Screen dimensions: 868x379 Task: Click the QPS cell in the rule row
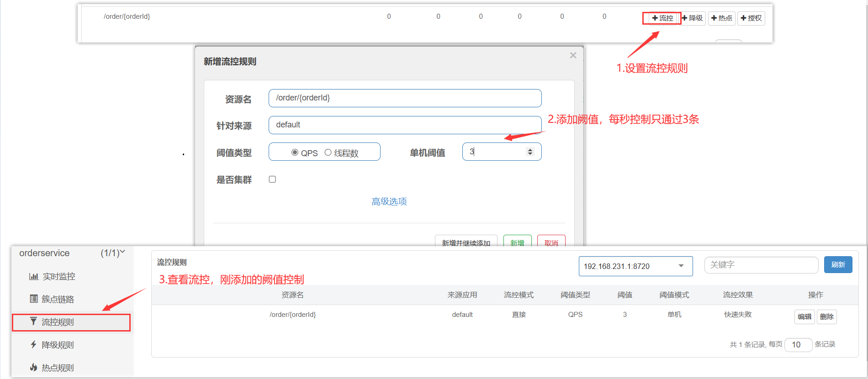point(576,315)
